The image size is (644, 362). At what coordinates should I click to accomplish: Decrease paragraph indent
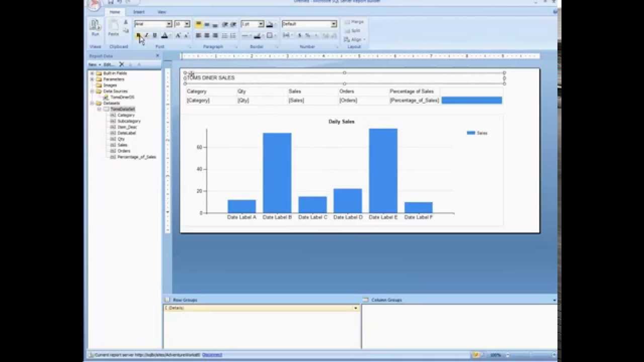[x=224, y=24]
